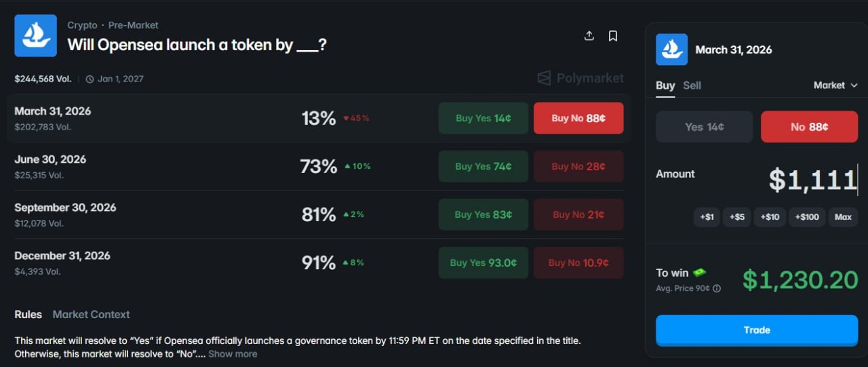Click the blue Trade button
Viewport: 868px width, 367px height.
pyautogui.click(x=757, y=330)
